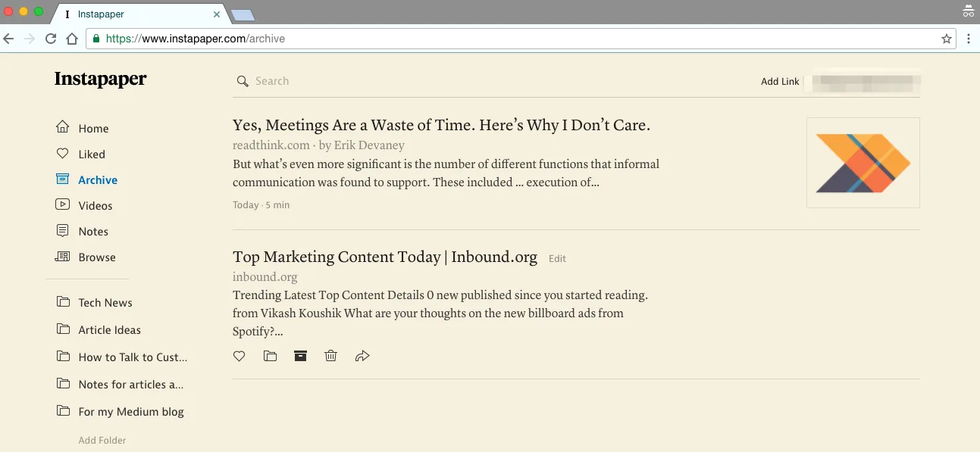Click the Notes icon in sidebar
Image resolution: width=980 pixels, height=452 pixels.
click(63, 231)
